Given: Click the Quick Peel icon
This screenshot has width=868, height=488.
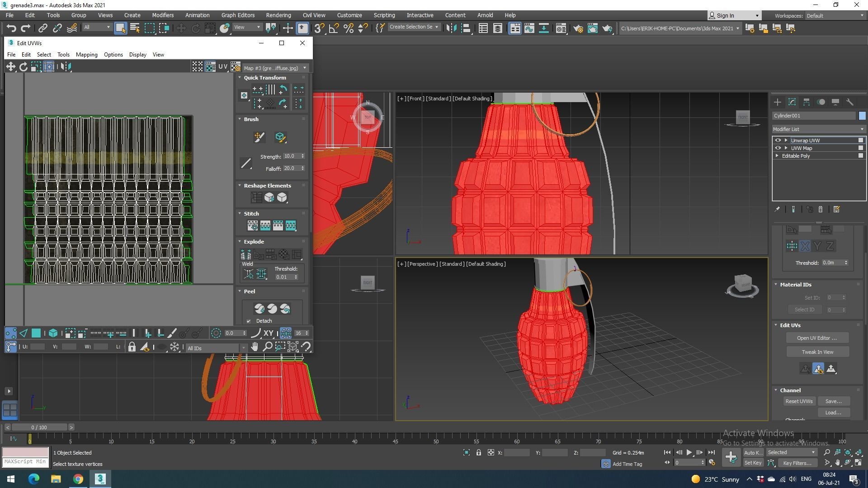Looking at the screenshot, I should point(259,309).
